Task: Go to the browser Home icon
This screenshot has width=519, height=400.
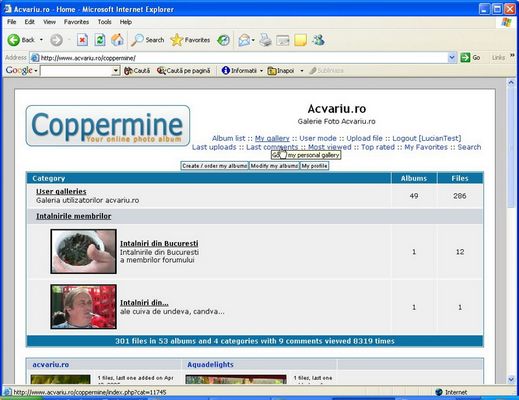Action: click(117, 40)
